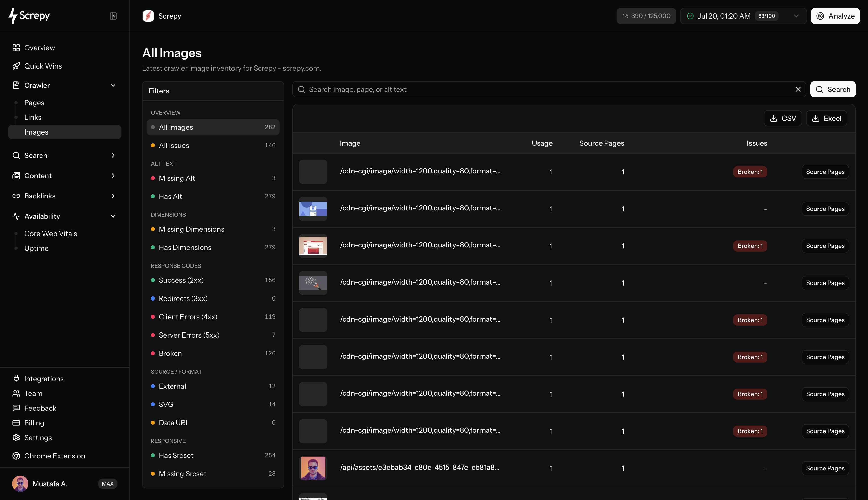
Task: Open Links under Crawler
Action: point(33,117)
